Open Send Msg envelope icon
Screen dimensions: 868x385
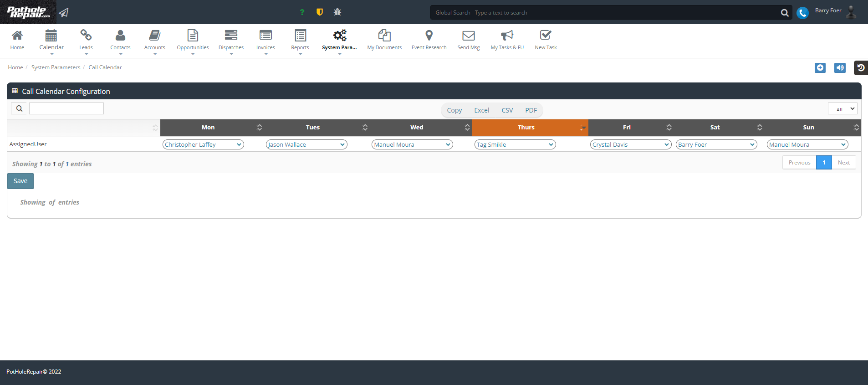[469, 36]
